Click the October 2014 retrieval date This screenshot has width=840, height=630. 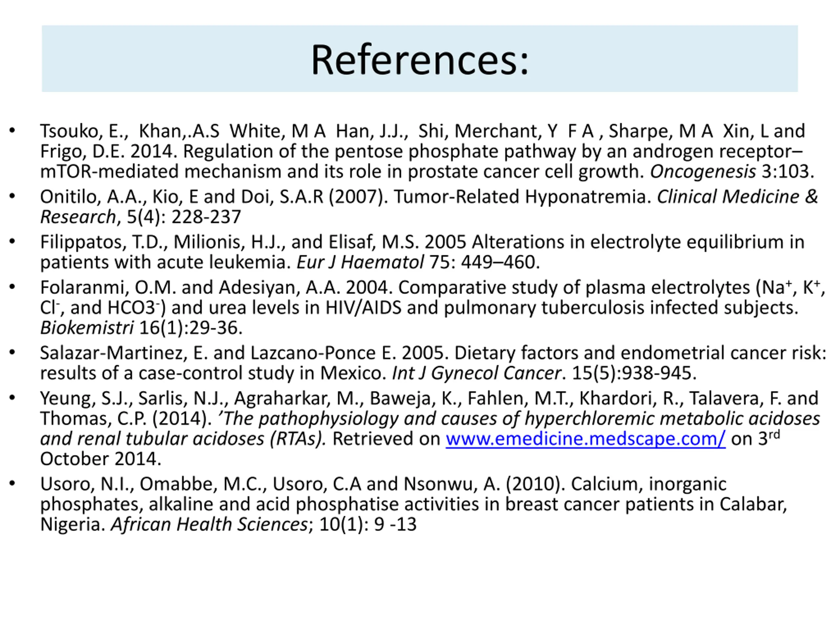101,459
